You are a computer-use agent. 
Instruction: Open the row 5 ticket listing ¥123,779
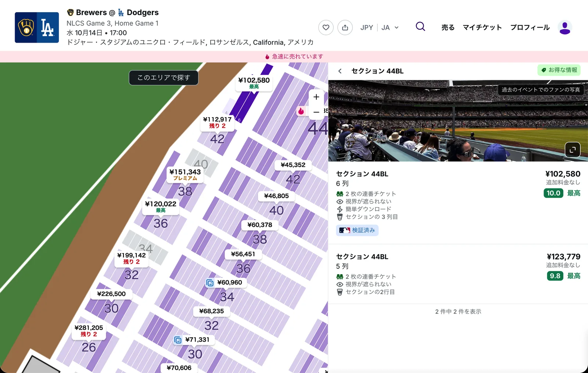[x=458, y=274]
